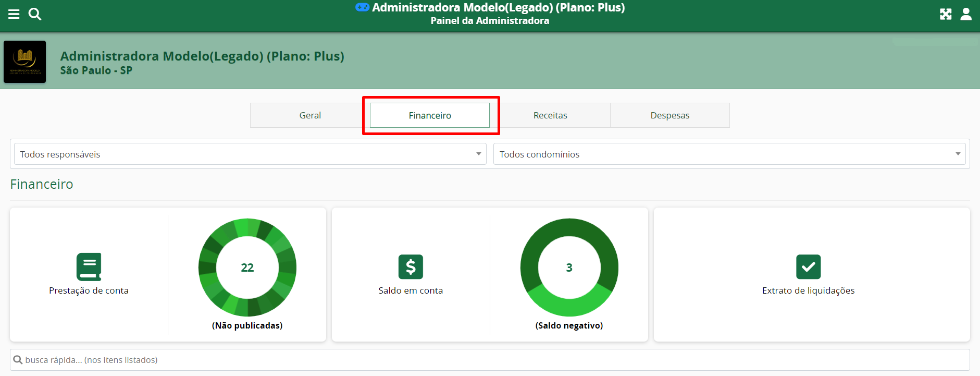This screenshot has height=376, width=980.
Task: Open Extrato de liquidações link
Action: point(809,290)
